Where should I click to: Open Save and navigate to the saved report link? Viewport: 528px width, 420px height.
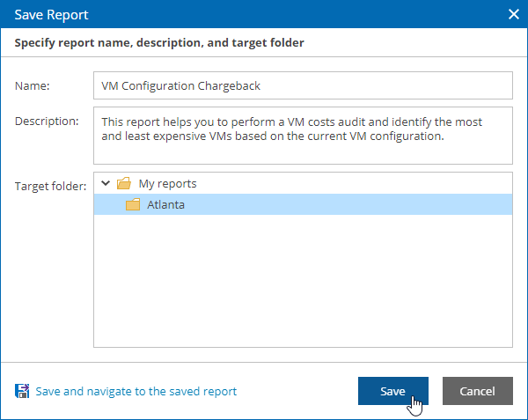point(136,391)
